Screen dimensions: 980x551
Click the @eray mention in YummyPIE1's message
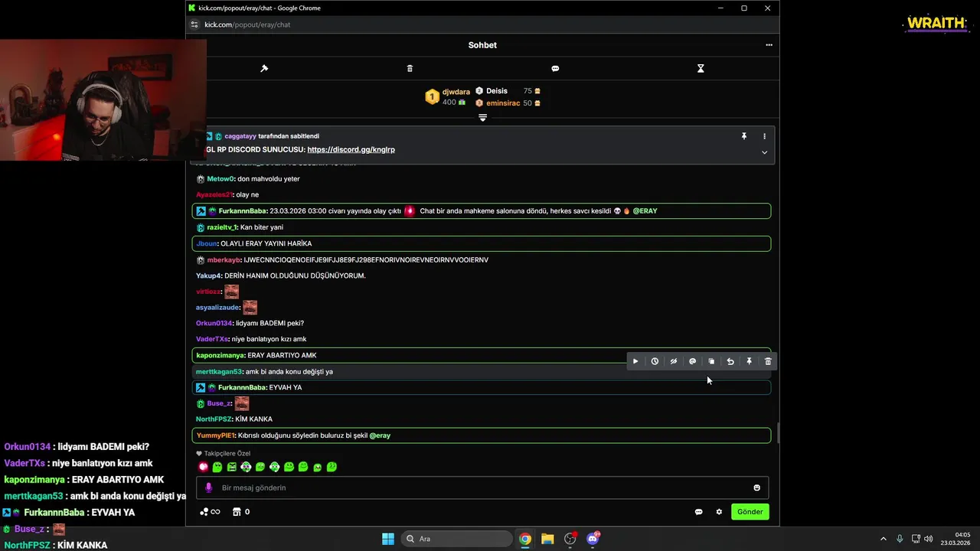click(380, 435)
